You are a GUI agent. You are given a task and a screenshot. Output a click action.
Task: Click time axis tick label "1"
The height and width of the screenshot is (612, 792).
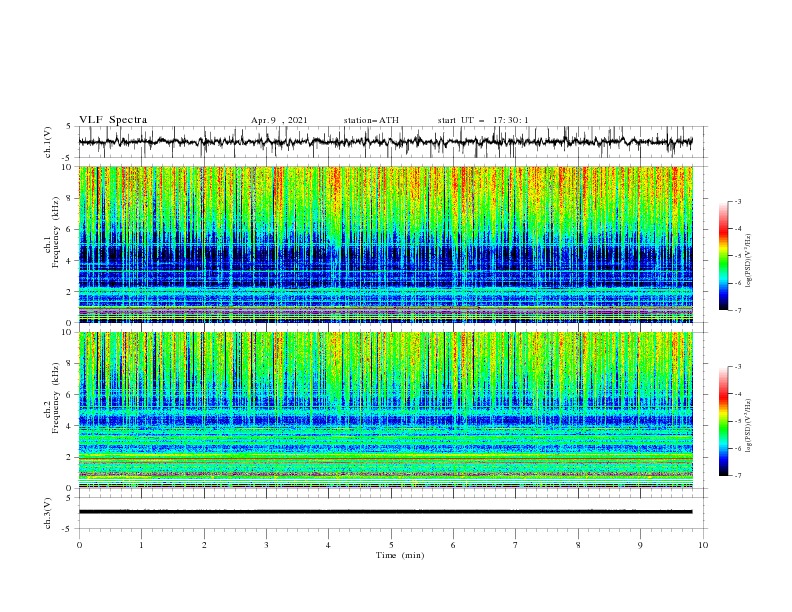point(141,545)
